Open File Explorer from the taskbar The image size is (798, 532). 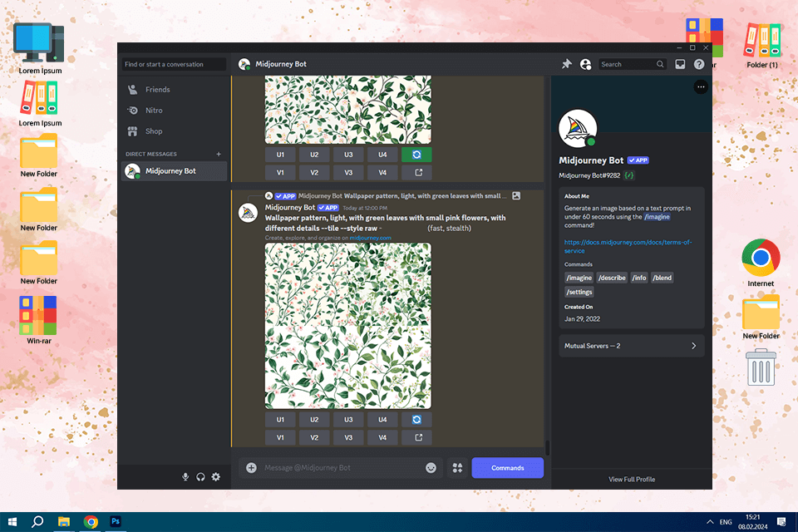pyautogui.click(x=64, y=522)
